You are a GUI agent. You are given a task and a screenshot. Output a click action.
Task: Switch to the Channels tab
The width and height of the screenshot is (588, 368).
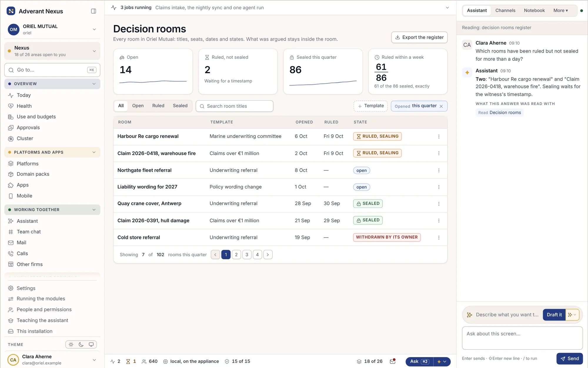[x=505, y=11]
